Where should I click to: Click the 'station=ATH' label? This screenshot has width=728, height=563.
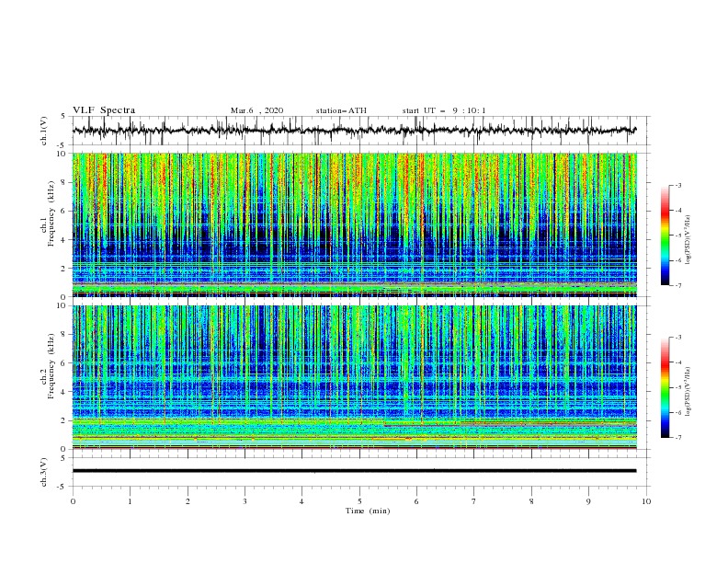[x=341, y=110]
